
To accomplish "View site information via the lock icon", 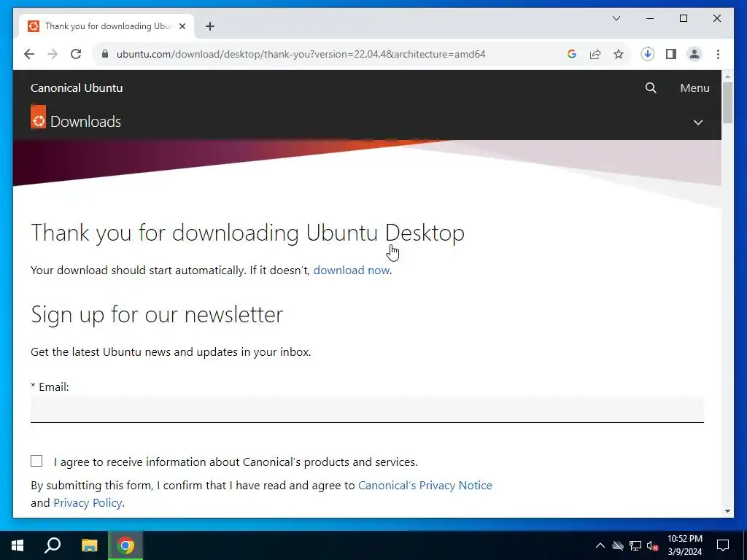I will (x=105, y=54).
